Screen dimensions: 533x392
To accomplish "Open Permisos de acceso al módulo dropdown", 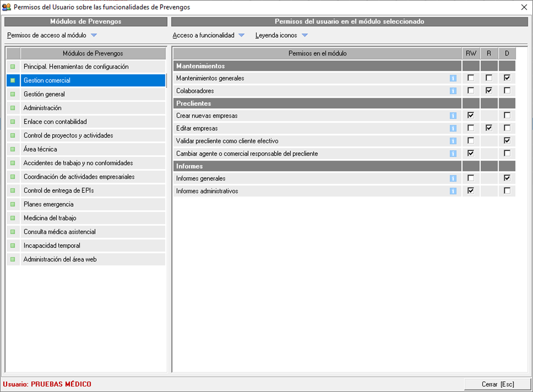I will point(93,36).
